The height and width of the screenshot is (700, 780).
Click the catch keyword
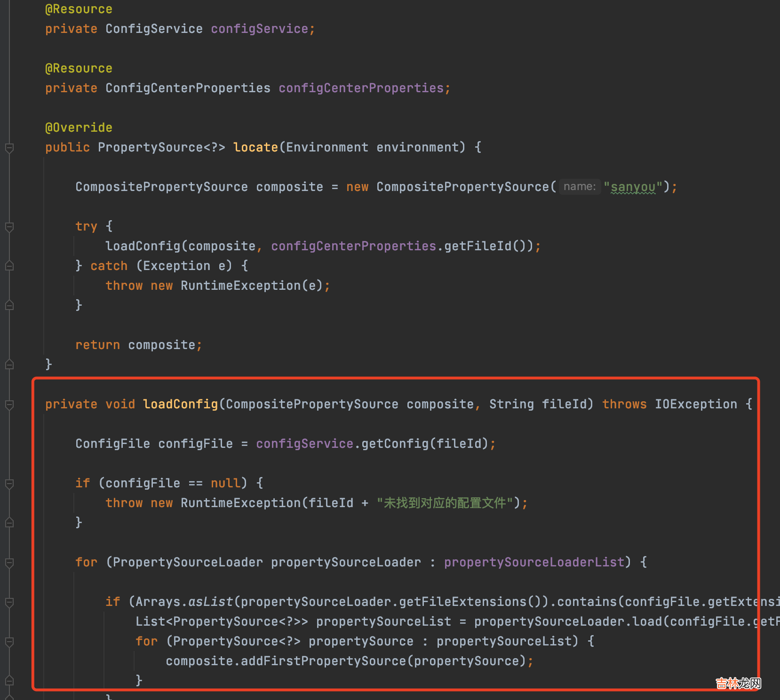pyautogui.click(x=109, y=266)
